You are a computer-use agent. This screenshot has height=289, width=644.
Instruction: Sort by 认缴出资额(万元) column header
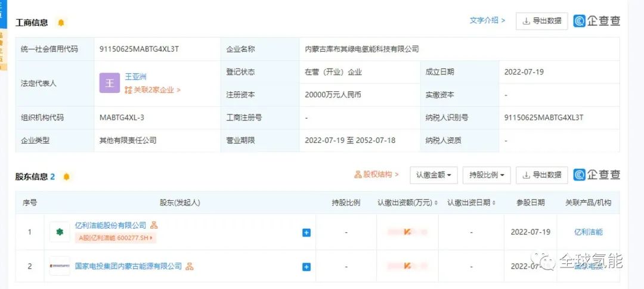click(407, 203)
